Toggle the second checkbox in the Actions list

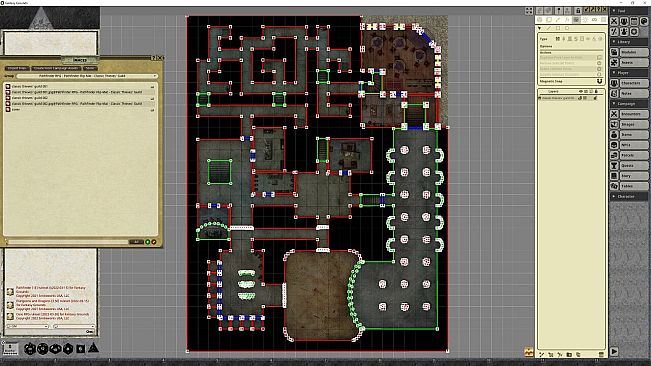599,63
